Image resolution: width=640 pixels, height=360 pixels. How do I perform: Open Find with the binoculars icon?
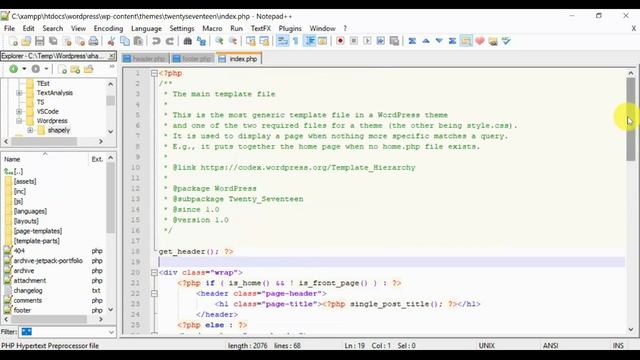point(187,41)
